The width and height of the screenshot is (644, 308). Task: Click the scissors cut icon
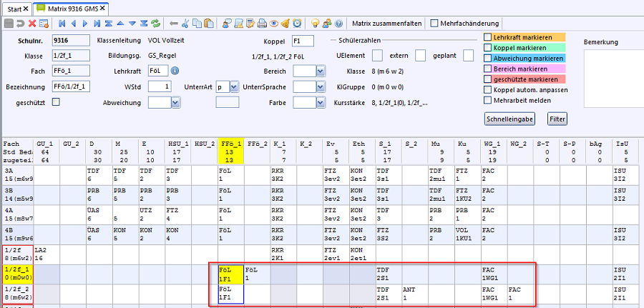(x=185, y=24)
